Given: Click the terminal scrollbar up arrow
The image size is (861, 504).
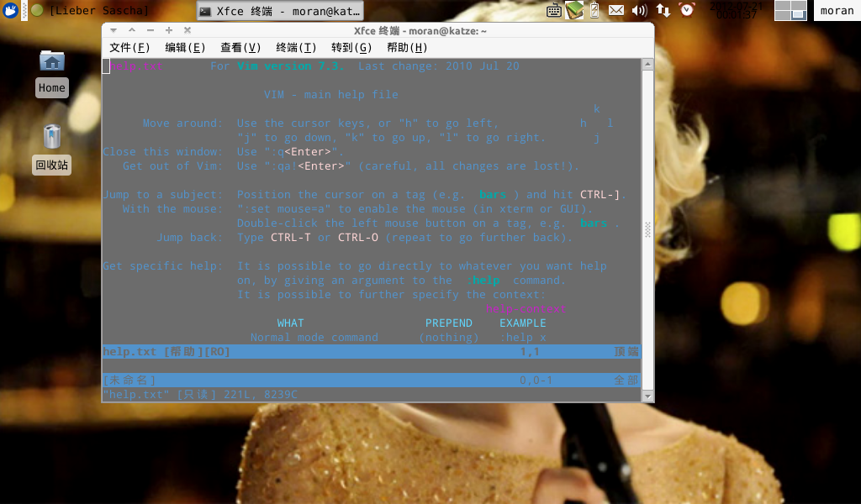Looking at the screenshot, I should coord(648,64).
